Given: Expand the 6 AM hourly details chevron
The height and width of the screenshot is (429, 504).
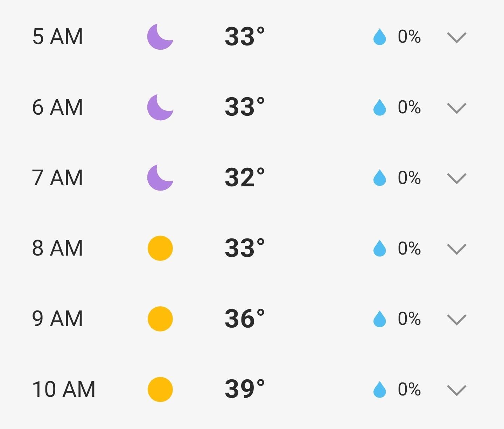Looking at the screenshot, I should (457, 108).
